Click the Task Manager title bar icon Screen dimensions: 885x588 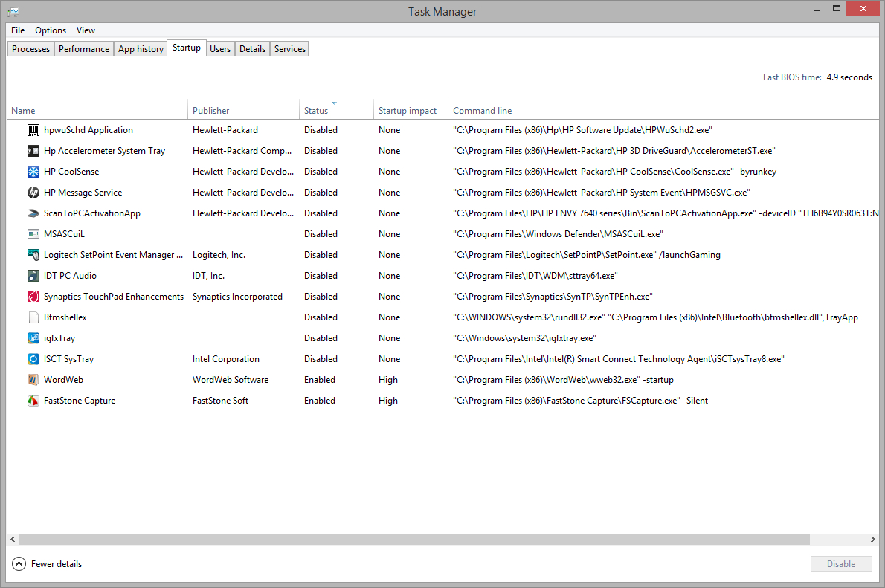pyautogui.click(x=13, y=11)
